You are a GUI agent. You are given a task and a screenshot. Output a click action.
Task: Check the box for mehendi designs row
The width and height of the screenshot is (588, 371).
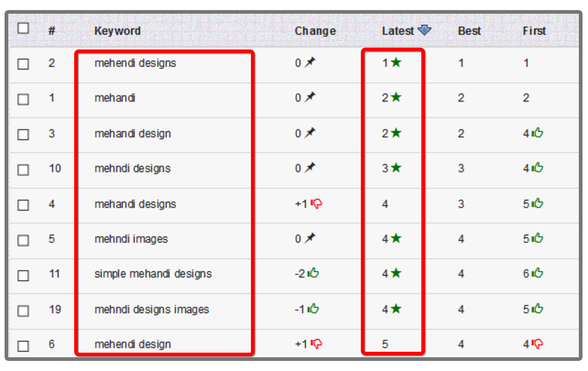coord(23,64)
